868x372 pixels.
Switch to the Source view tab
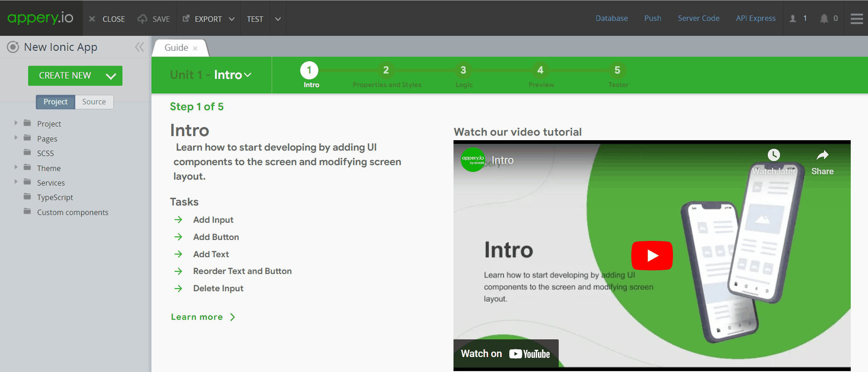[94, 102]
